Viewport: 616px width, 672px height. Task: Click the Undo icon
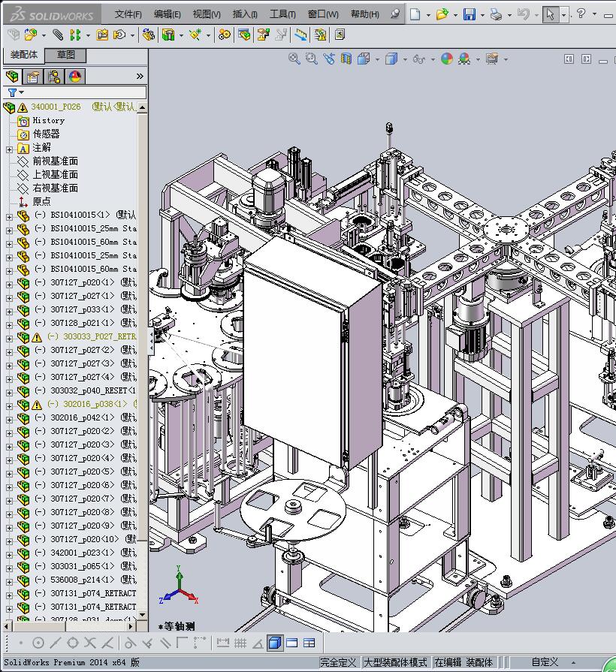click(x=523, y=14)
